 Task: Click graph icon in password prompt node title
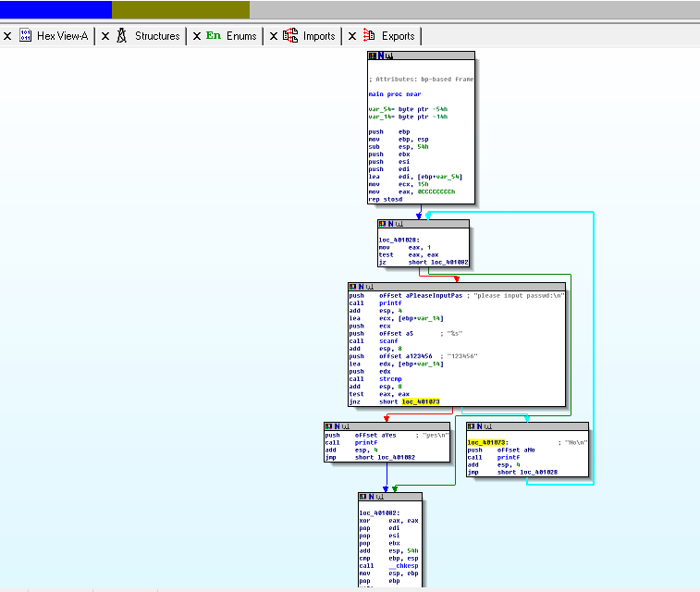pyautogui.click(x=371, y=287)
